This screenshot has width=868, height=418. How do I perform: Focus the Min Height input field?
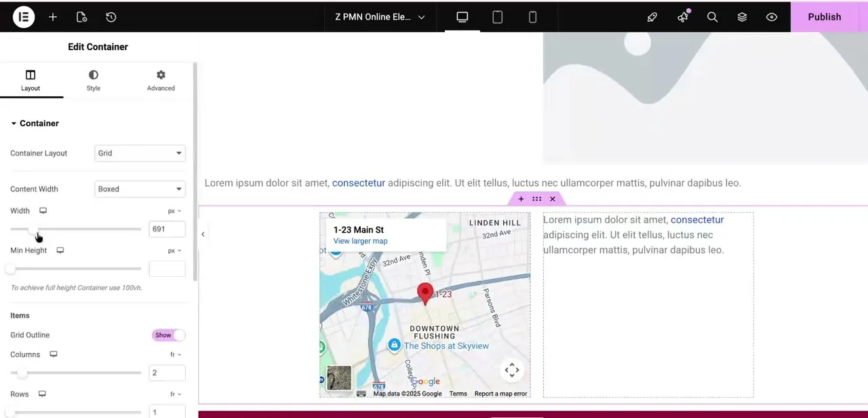coord(167,269)
